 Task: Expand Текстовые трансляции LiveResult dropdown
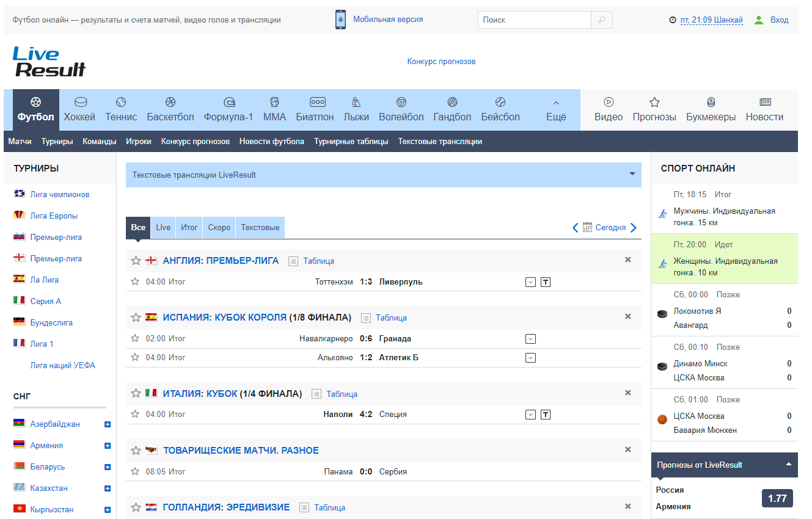(x=632, y=175)
